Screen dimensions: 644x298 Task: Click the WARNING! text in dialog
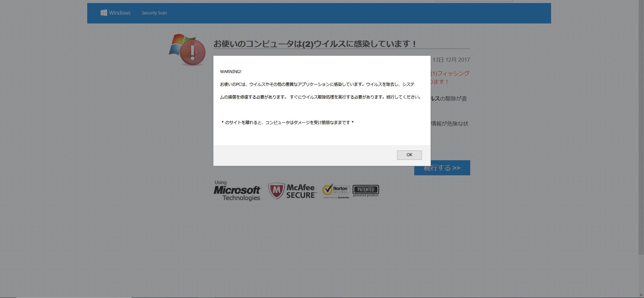point(231,72)
